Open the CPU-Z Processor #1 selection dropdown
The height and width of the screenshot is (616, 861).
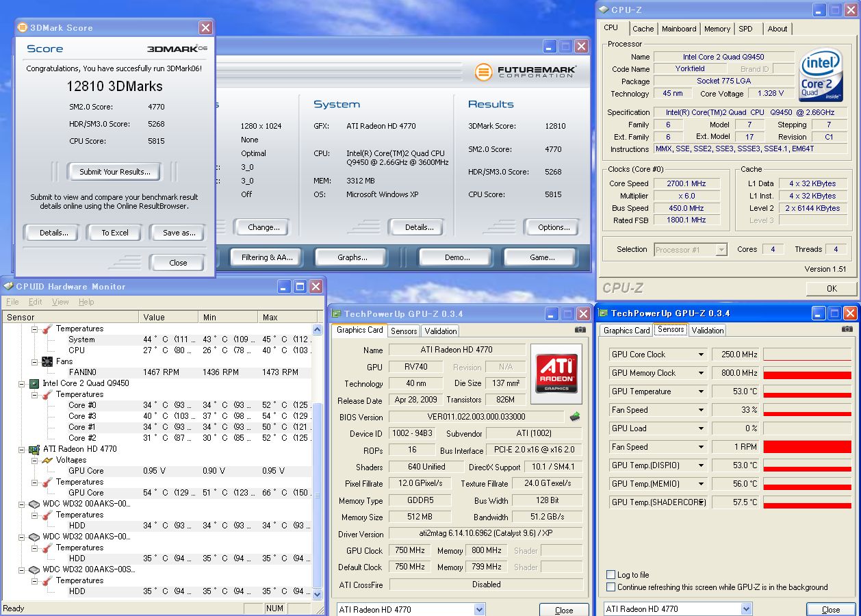pyautogui.click(x=721, y=250)
